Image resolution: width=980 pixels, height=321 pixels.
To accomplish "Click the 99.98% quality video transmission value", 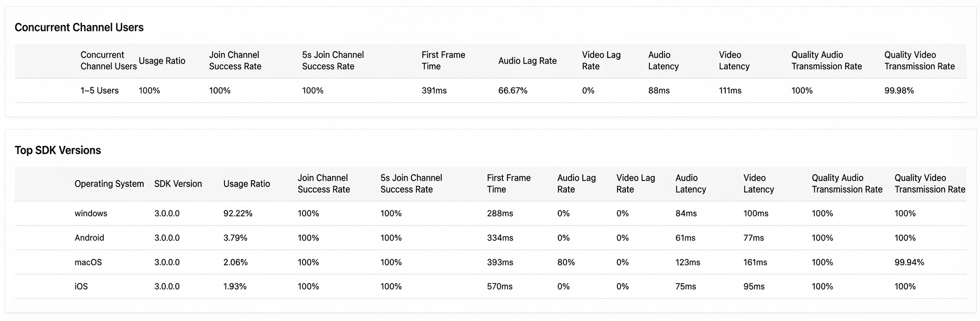I will click(899, 91).
